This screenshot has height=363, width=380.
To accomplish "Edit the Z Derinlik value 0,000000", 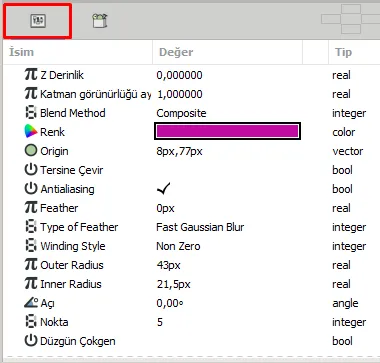I will click(x=179, y=75).
